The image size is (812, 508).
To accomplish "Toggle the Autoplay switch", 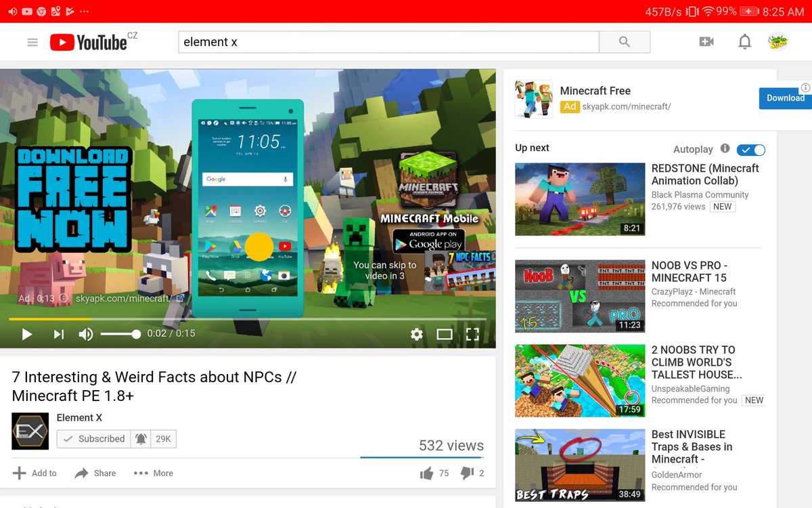I will point(751,150).
